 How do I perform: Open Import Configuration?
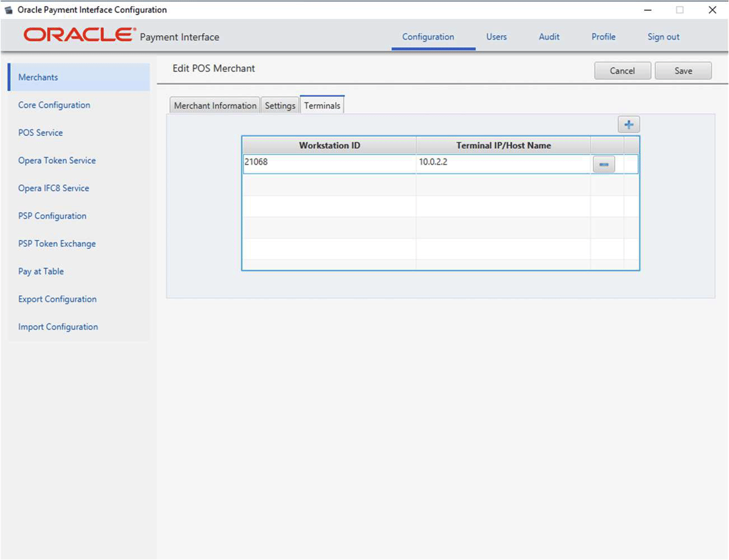point(58,327)
